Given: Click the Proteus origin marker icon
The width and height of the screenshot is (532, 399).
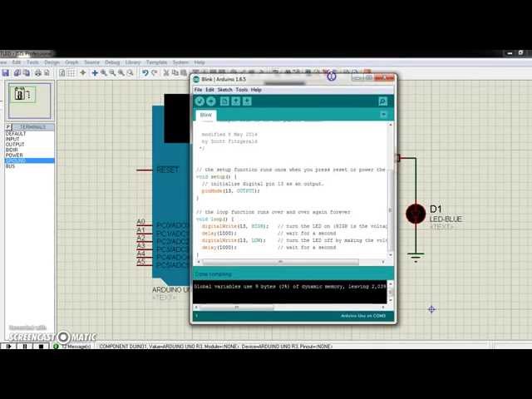Looking at the screenshot, I should coord(83,72).
